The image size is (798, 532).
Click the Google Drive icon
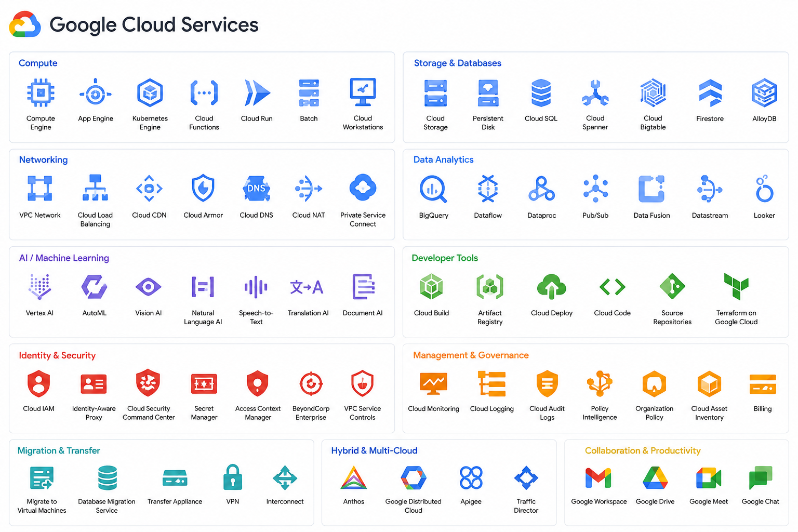[x=655, y=477]
